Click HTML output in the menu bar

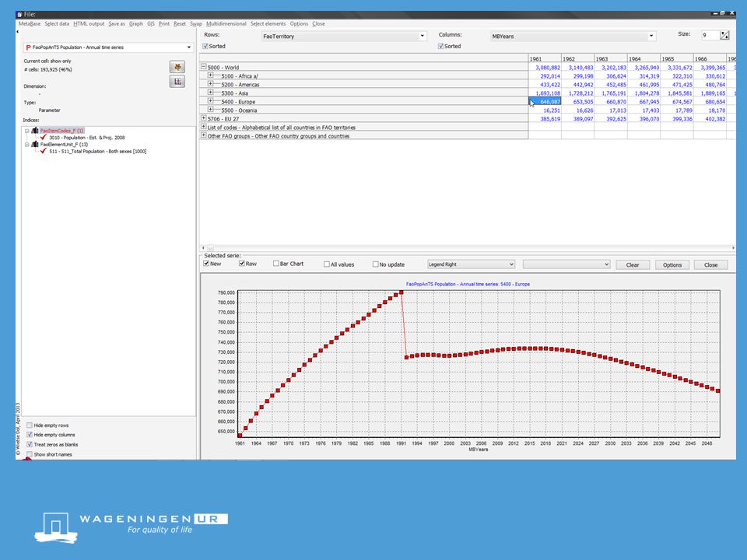(x=89, y=24)
